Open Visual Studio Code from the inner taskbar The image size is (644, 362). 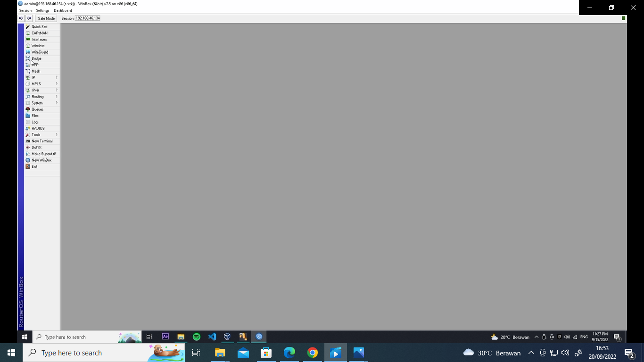point(212,337)
